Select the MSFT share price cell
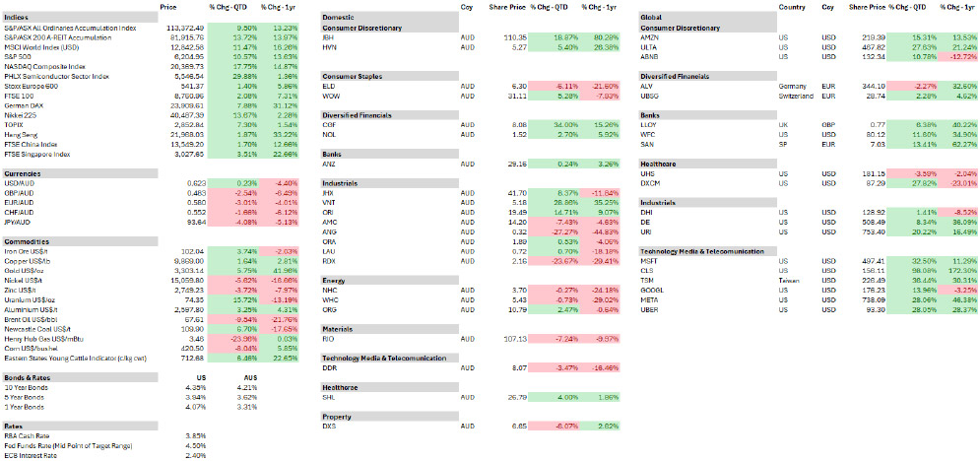 (867, 260)
